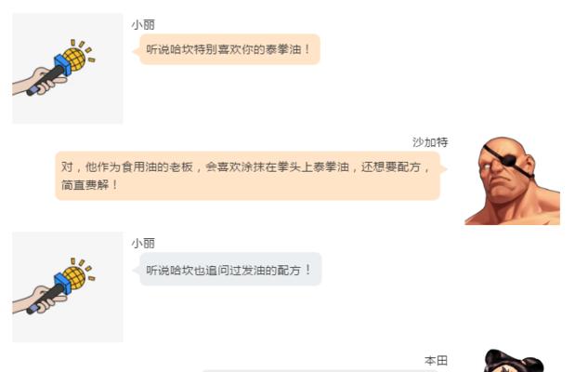Click the top microphone avatar of 小丽
588x372 pixels.
(x=68, y=68)
